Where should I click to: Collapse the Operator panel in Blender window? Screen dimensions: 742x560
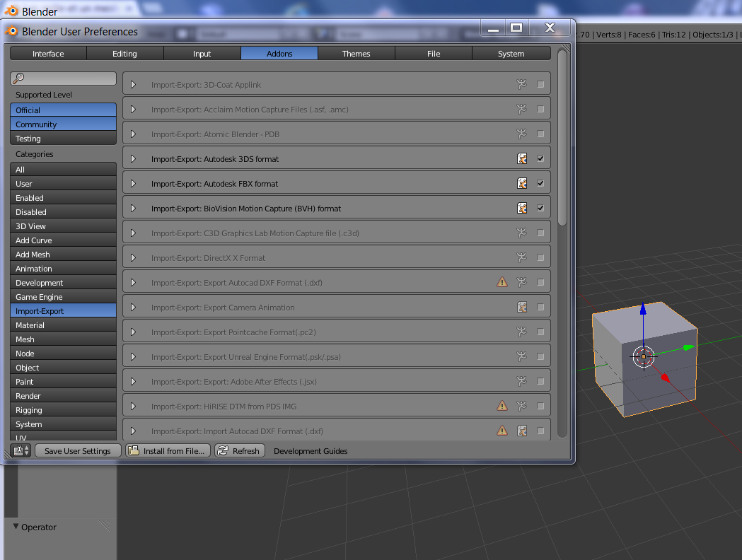16,526
